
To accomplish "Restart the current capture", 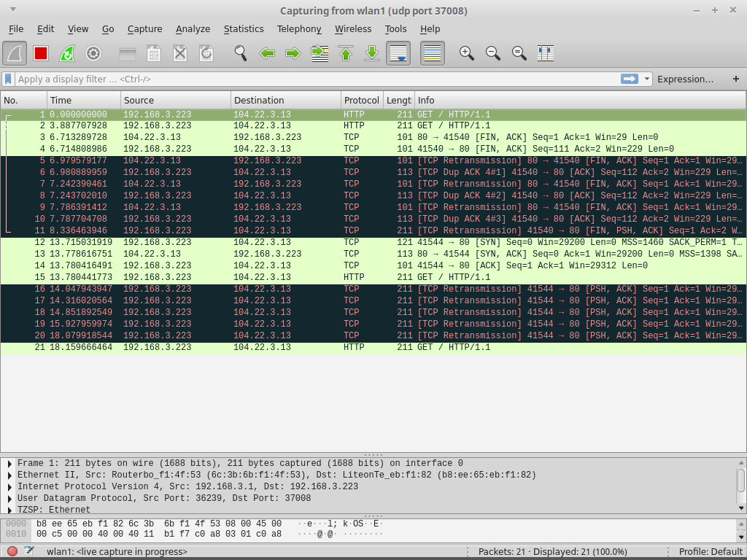I will pos(67,52).
